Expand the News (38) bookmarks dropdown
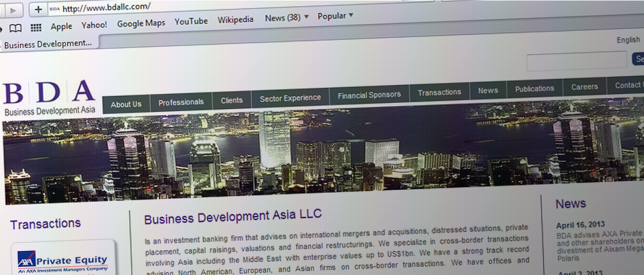644x275 pixels. click(x=286, y=18)
